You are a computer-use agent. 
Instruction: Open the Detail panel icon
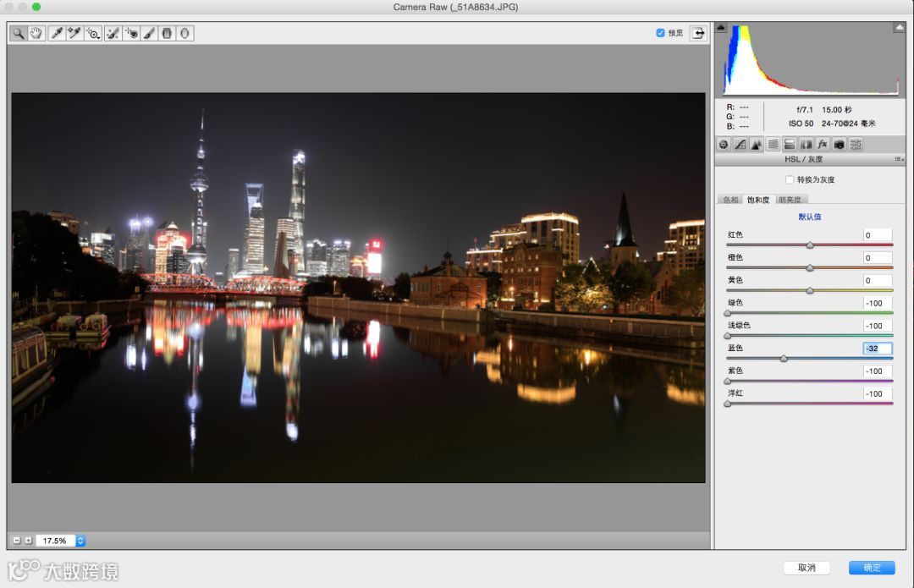coord(756,145)
